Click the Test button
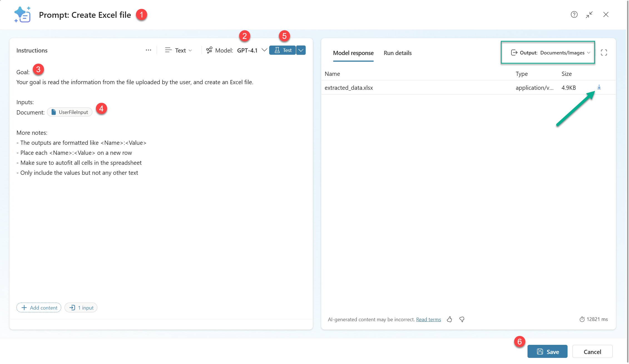629x364 pixels. tap(283, 50)
